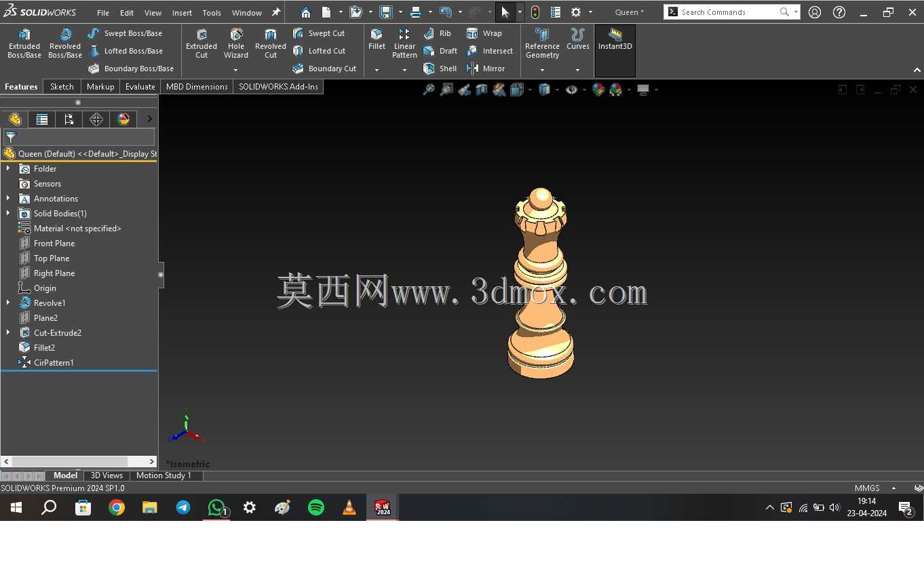Open the Motion Study 1 tab

coord(163,475)
